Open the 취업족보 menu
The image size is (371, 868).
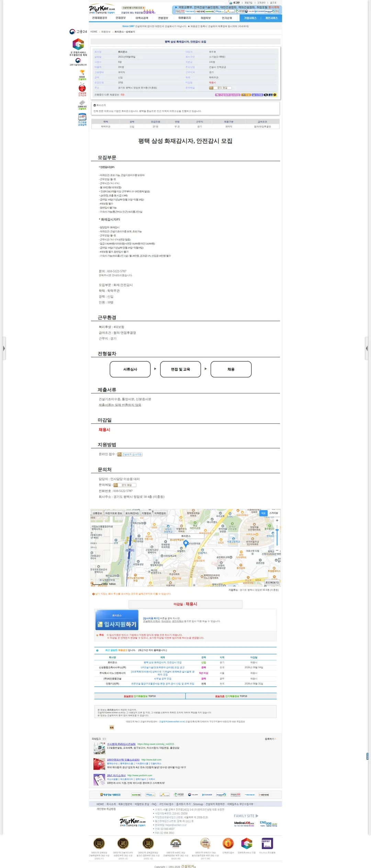206,18
